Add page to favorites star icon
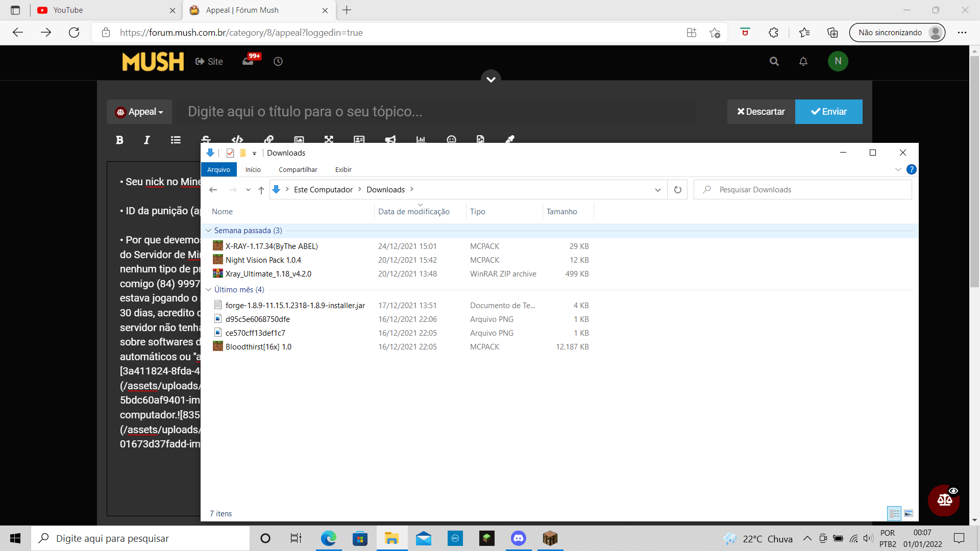 pyautogui.click(x=715, y=33)
